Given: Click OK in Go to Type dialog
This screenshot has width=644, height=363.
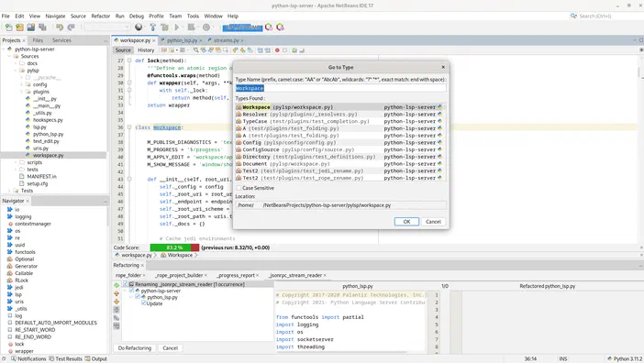Looking at the screenshot, I should (406, 222).
